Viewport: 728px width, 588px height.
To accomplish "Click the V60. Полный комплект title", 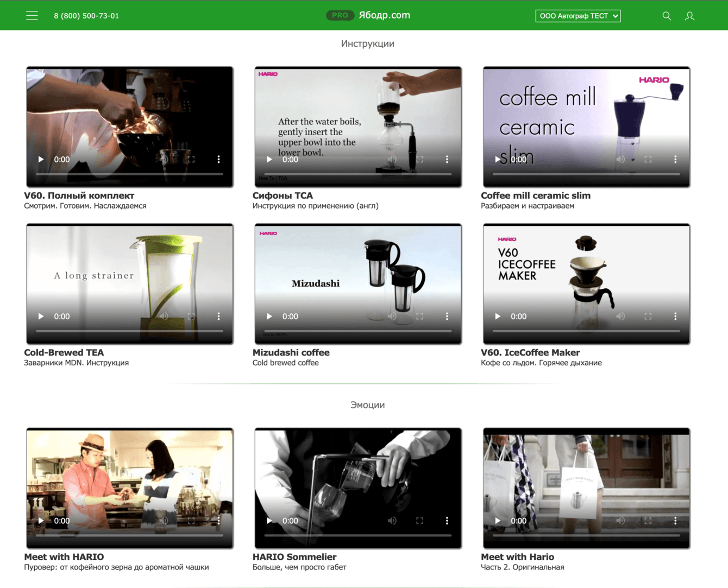I will pos(79,195).
